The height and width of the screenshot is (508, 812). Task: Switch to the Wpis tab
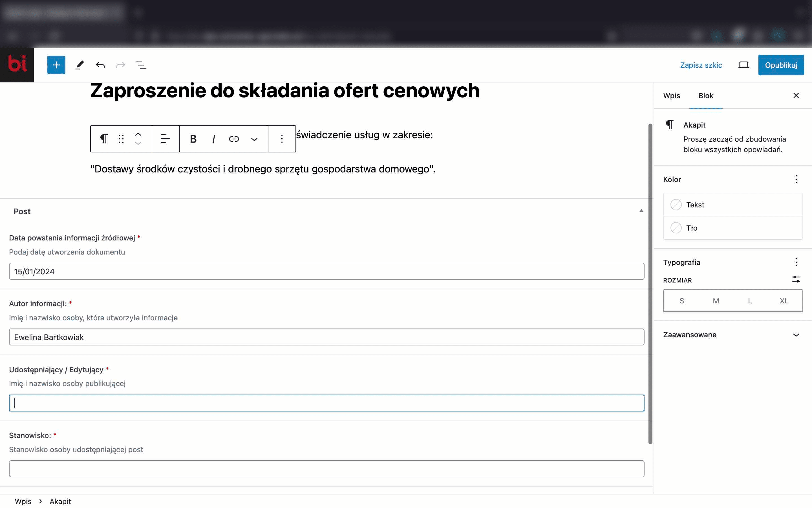pyautogui.click(x=671, y=96)
